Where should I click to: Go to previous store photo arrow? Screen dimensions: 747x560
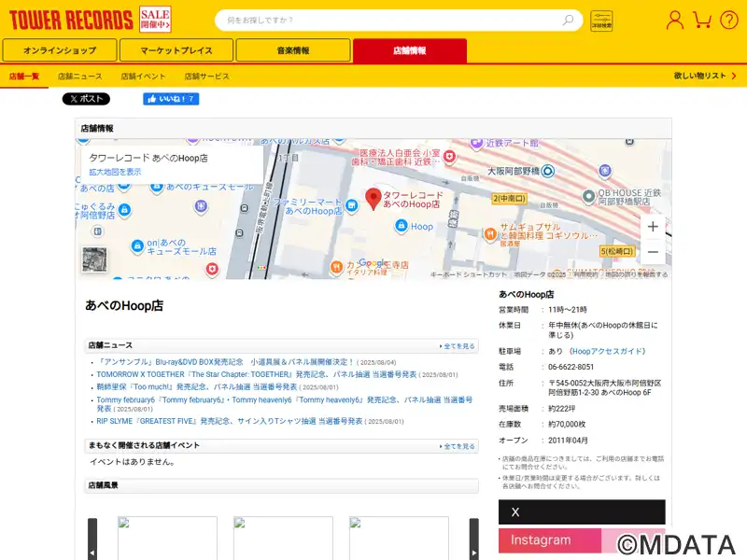pos(92,539)
